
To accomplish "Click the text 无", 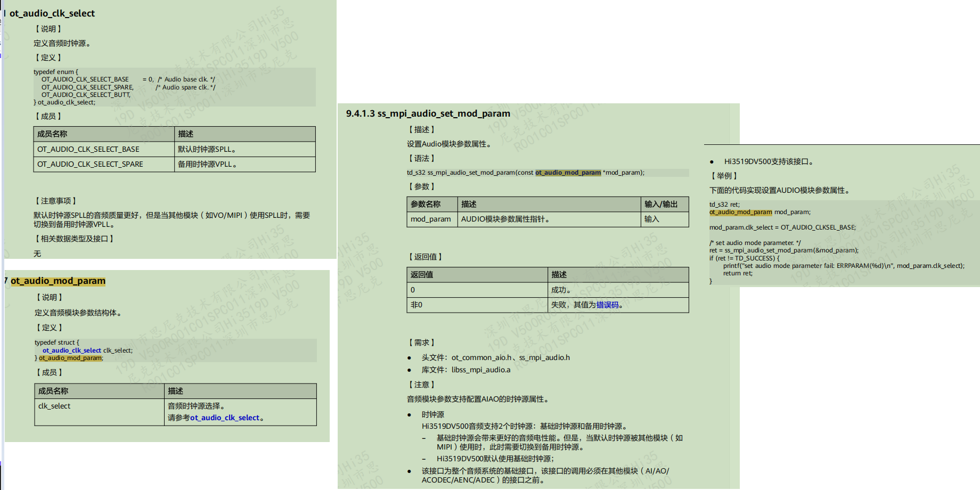I will 37,254.
